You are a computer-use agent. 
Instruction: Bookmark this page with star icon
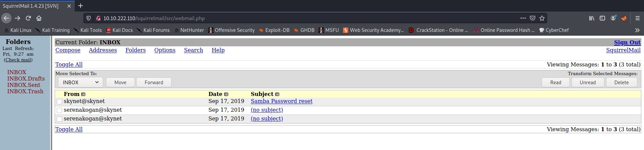pos(542,18)
